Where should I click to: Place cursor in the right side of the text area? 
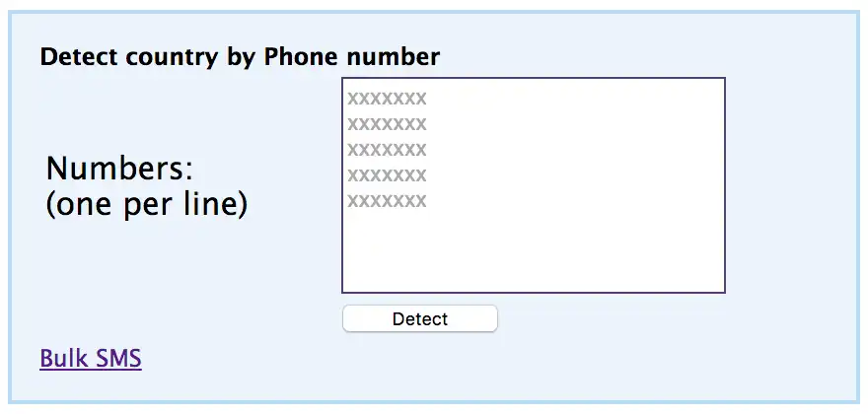tap(671, 185)
